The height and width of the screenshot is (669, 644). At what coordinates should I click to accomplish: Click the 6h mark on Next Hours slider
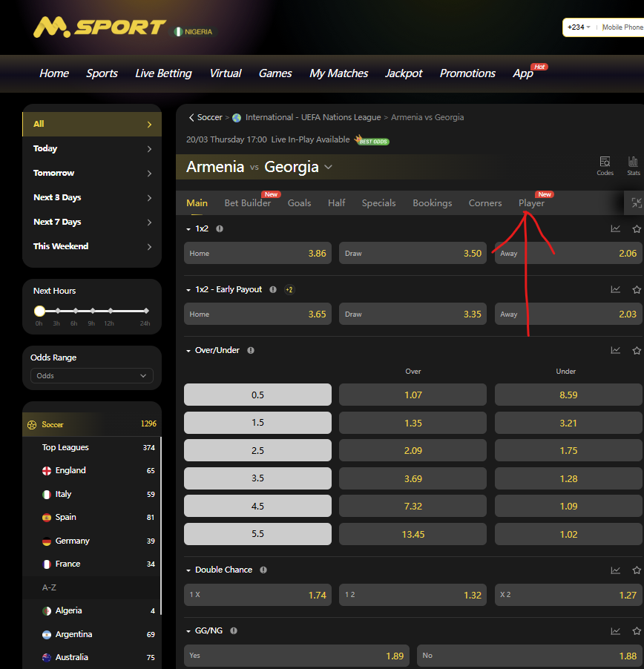(74, 311)
